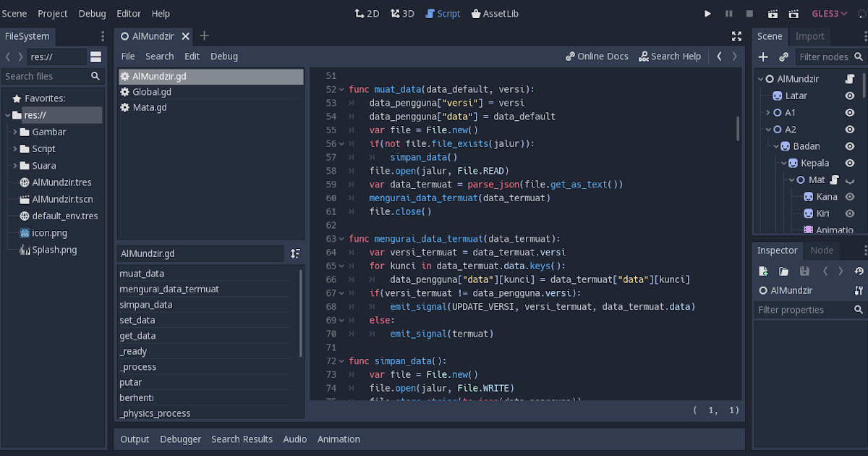This screenshot has width=868, height=456.
Task: Click the search magnifier in the FileSystem panel
Action: coord(95,76)
